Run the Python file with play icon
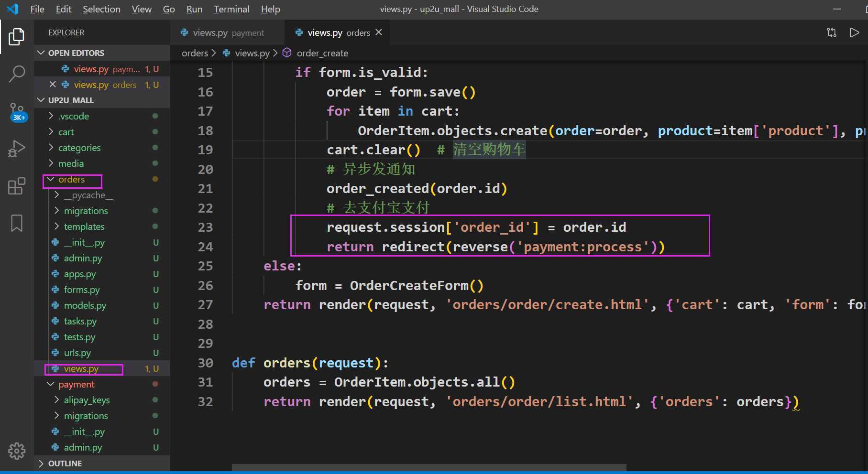 click(x=854, y=32)
